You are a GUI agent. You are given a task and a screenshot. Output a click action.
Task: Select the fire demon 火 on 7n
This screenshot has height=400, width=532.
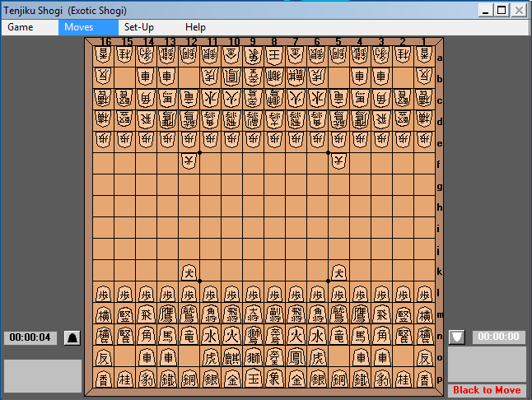(296, 336)
